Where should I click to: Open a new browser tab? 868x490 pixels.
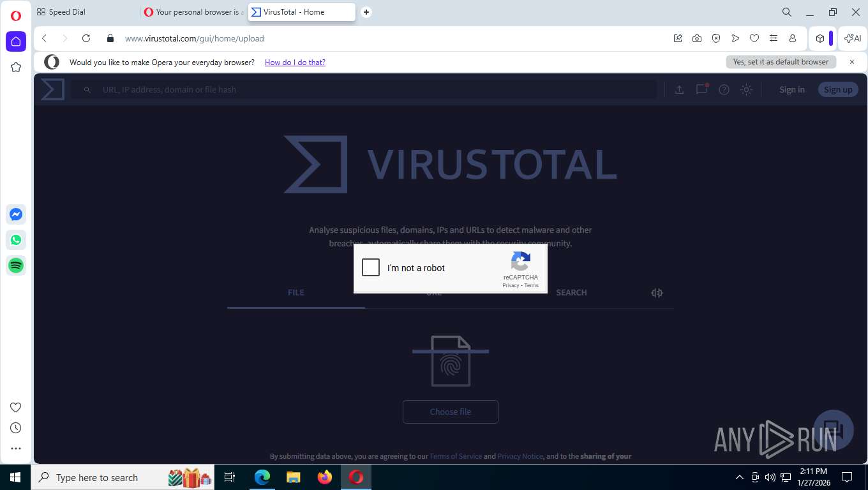click(366, 12)
